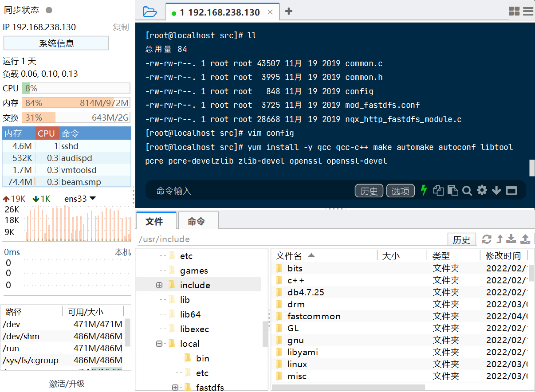The width and height of the screenshot is (535, 392).
Task: Open the ens33 network interface dropdown
Action: tap(80, 199)
